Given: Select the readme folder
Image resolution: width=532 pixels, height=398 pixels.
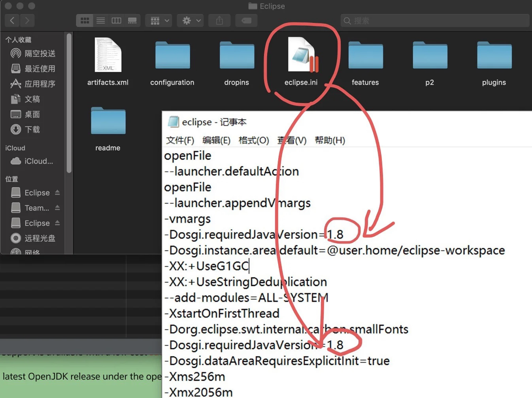Looking at the screenshot, I should tap(108, 129).
